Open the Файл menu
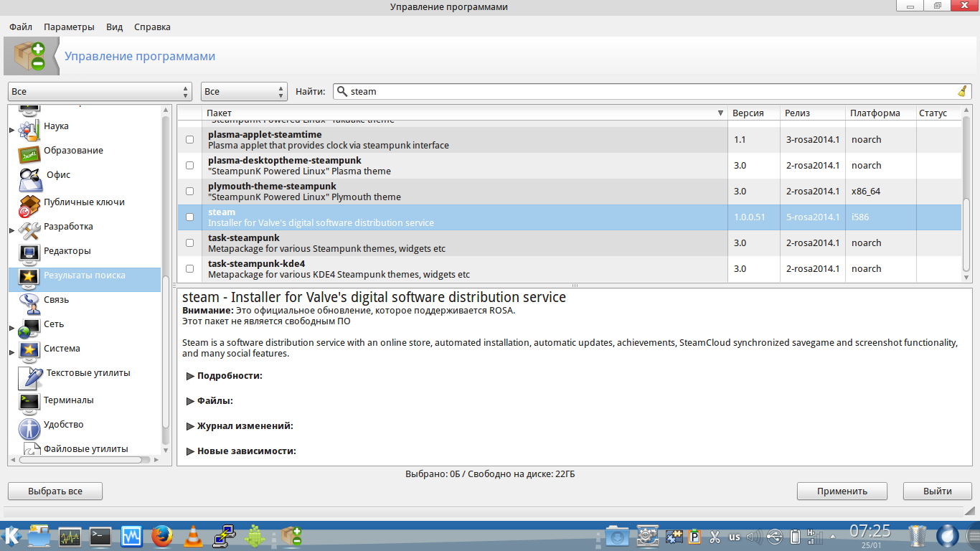 click(x=21, y=27)
